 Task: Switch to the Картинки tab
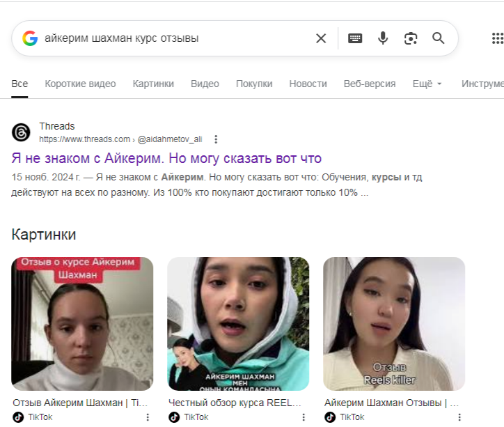point(153,84)
